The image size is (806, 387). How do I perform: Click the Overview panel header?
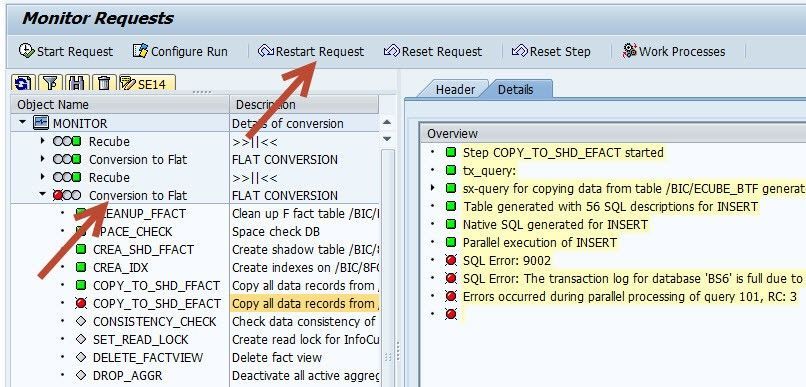tap(612, 134)
